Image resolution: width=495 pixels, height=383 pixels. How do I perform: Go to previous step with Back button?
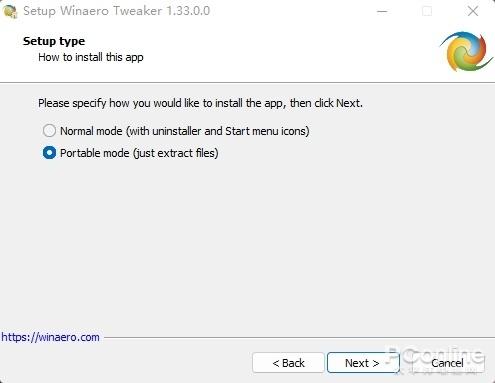click(288, 363)
